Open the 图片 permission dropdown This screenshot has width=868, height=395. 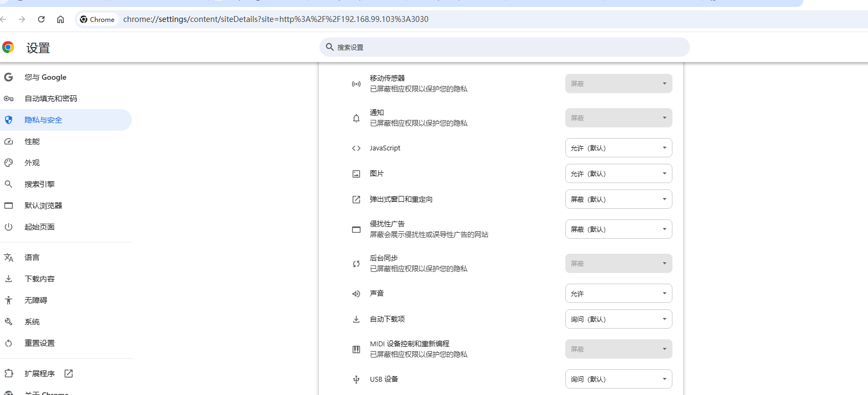(618, 173)
